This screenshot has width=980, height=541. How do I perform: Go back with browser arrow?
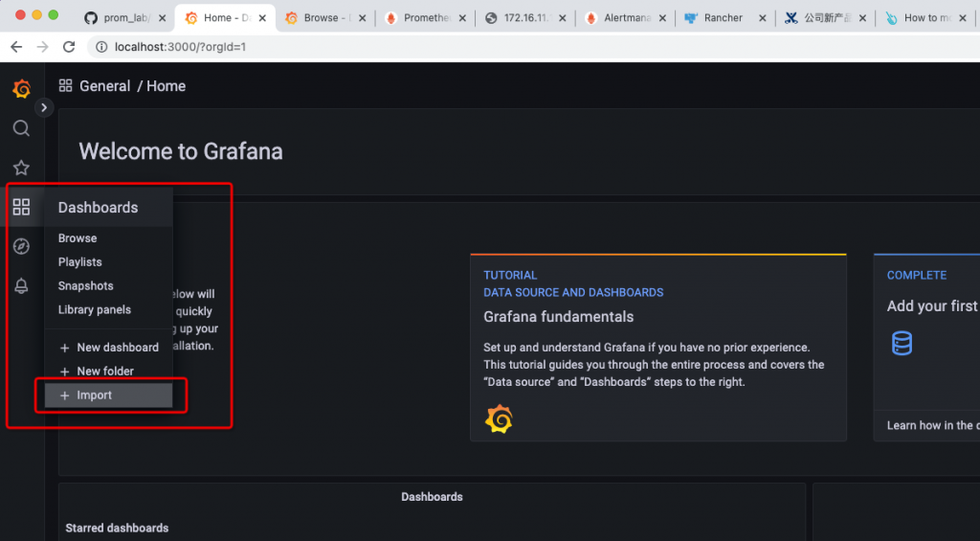point(16,46)
